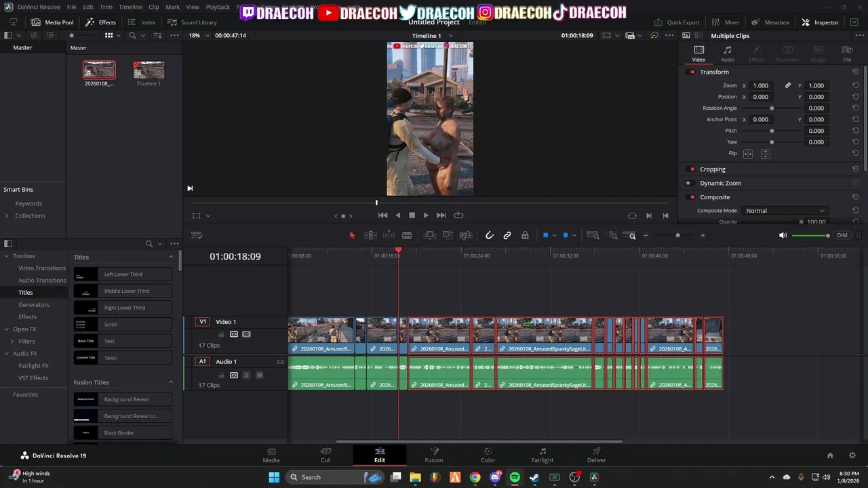Toggle the Position Lock padlock icon
The width and height of the screenshot is (868, 488).
525,235
